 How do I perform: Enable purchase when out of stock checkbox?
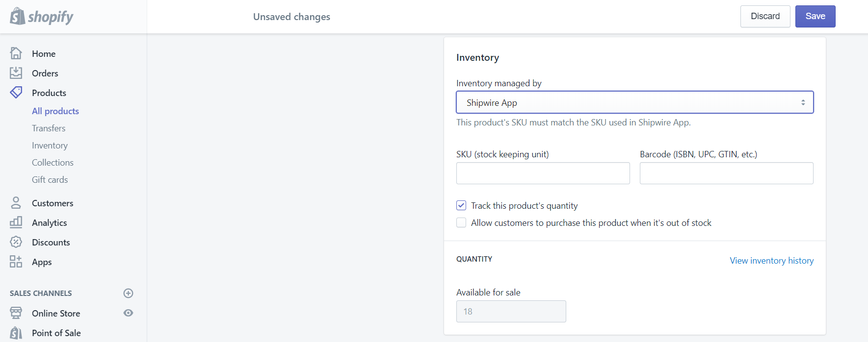[x=461, y=222]
